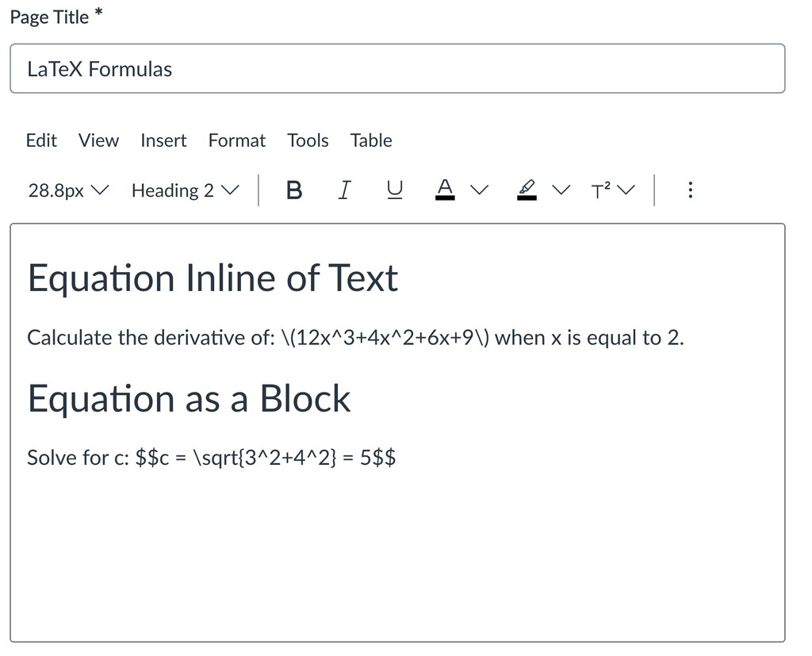Toggle underline formatting
Viewport: 812px width, 656px height.
[395, 190]
